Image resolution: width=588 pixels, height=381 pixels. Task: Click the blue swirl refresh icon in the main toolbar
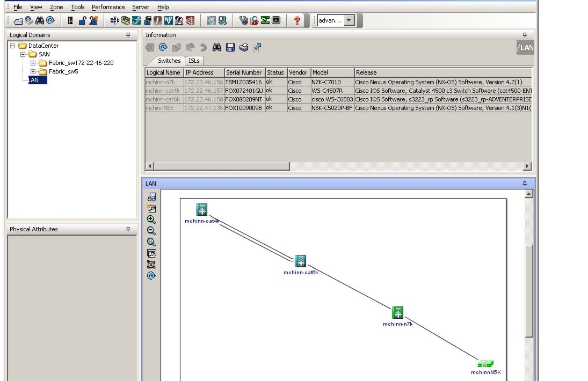[50, 20]
